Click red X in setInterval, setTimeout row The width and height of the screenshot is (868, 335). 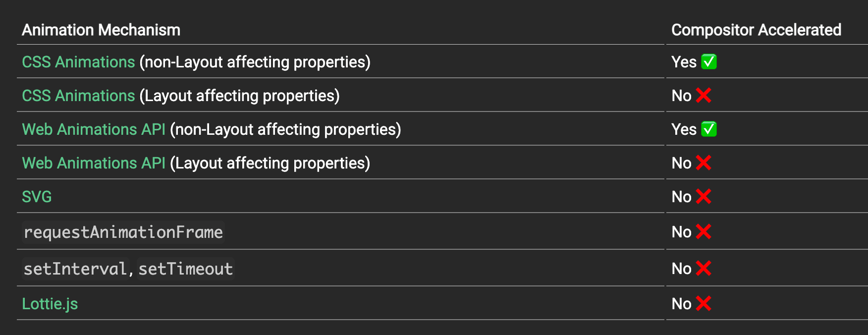pyautogui.click(x=704, y=268)
